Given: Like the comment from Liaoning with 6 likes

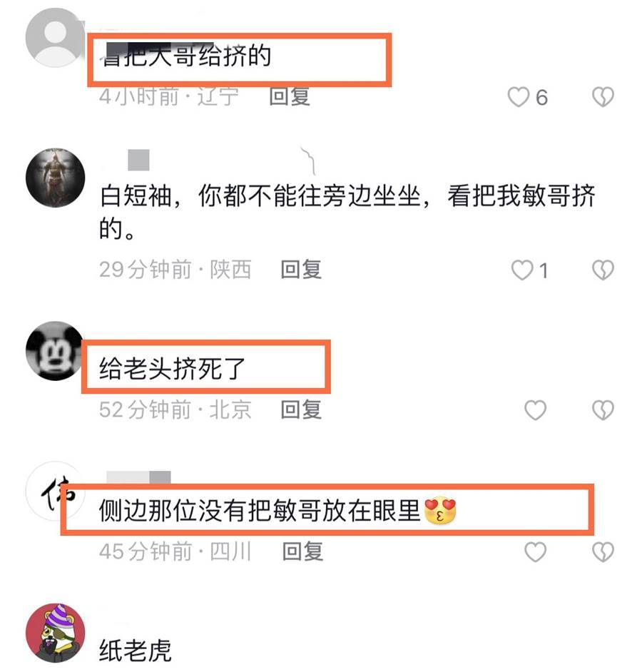Looking at the screenshot, I should tap(518, 97).
